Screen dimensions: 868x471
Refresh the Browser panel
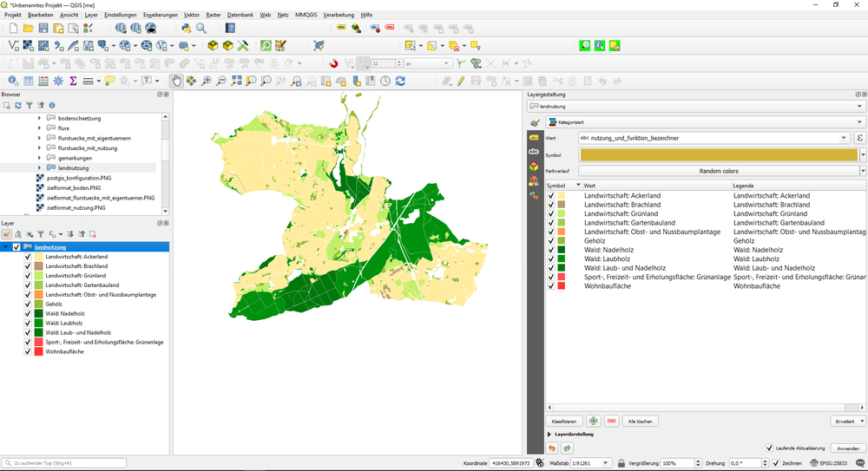tap(17, 105)
